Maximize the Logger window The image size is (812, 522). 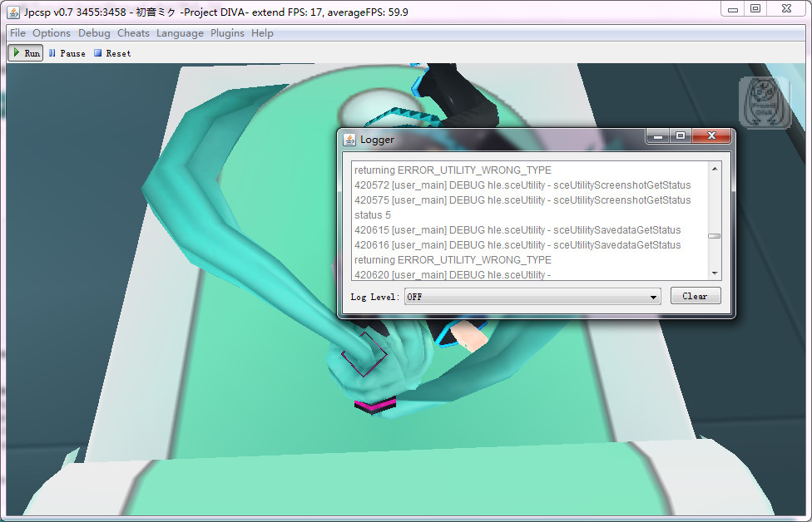click(681, 135)
